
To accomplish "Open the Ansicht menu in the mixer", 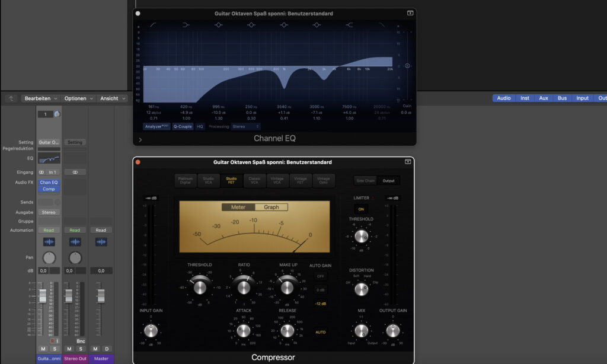I will tap(113, 98).
